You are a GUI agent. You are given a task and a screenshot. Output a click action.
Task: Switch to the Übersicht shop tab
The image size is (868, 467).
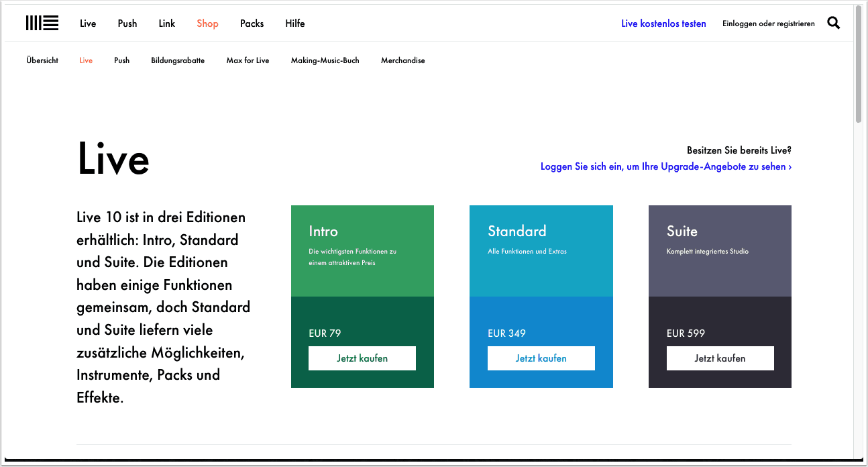tap(42, 60)
